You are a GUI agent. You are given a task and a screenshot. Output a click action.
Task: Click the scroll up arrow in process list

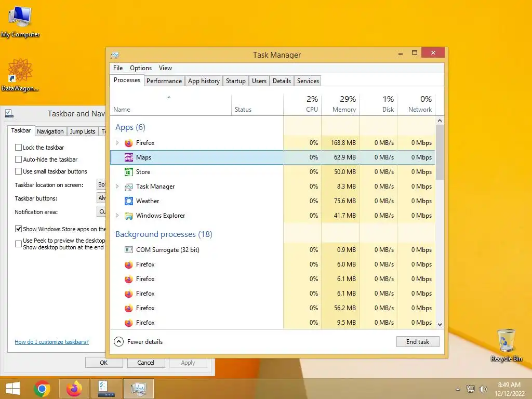point(440,121)
